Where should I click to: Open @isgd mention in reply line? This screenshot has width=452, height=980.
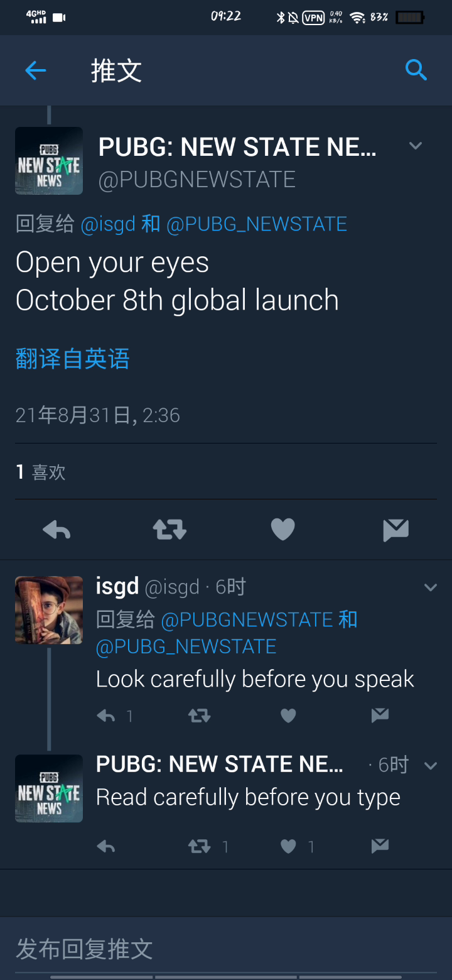pyautogui.click(x=108, y=224)
